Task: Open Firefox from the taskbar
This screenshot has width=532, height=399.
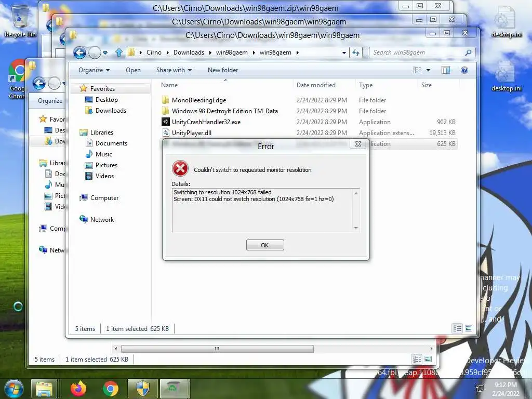Action: click(x=78, y=388)
